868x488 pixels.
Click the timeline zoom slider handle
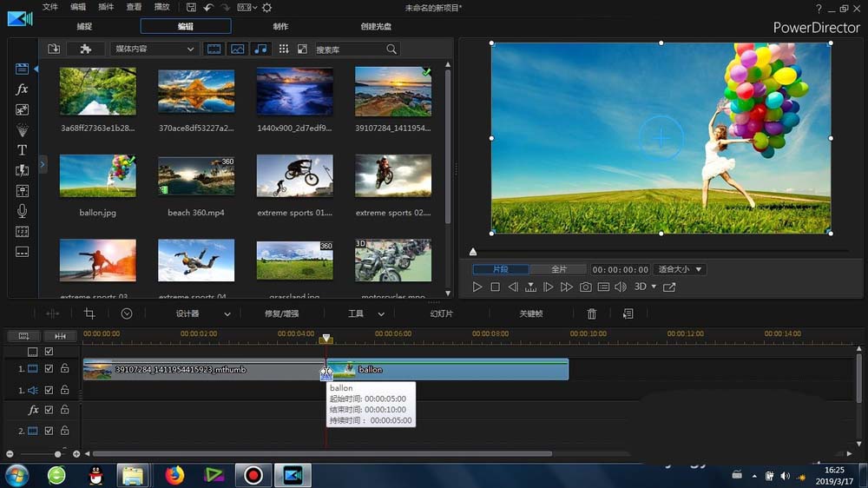pyautogui.click(x=58, y=454)
